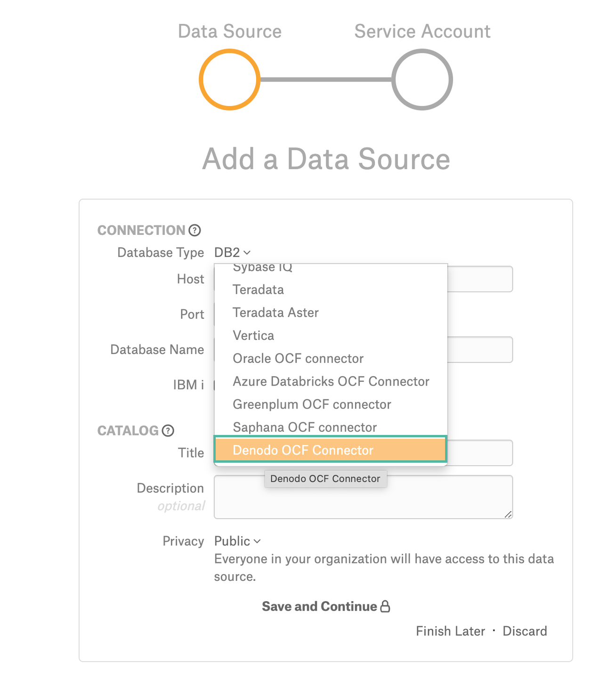Open the Privacy dropdown set to Public
Image resolution: width=616 pixels, height=683 pixels.
pyautogui.click(x=237, y=541)
